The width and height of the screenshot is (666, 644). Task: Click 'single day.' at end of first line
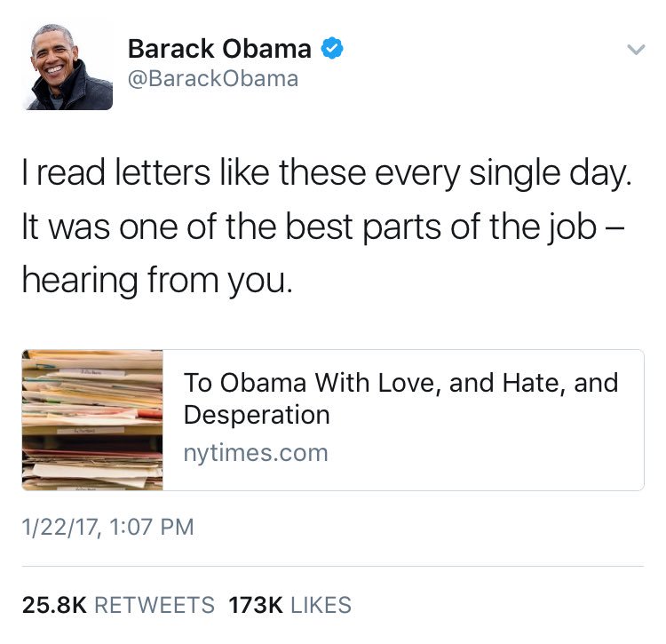point(551,173)
